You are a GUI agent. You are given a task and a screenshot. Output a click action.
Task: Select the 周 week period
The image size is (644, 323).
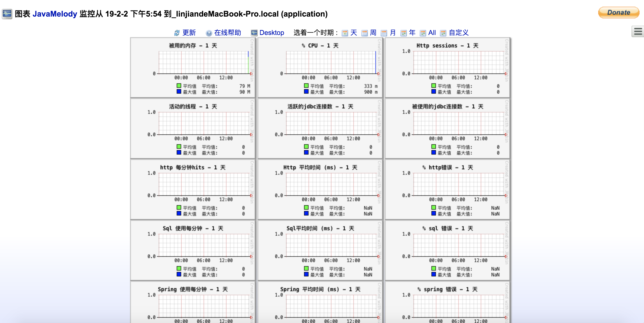[373, 33]
